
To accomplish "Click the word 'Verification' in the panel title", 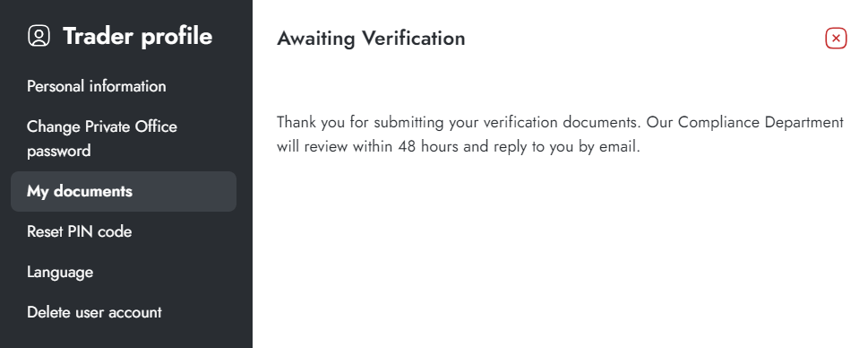I will click(413, 39).
